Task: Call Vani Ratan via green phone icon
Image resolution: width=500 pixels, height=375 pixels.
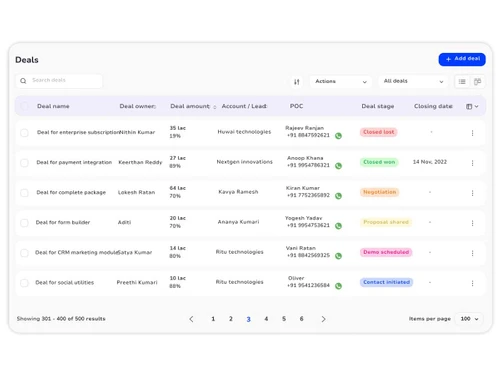Action: (x=338, y=256)
